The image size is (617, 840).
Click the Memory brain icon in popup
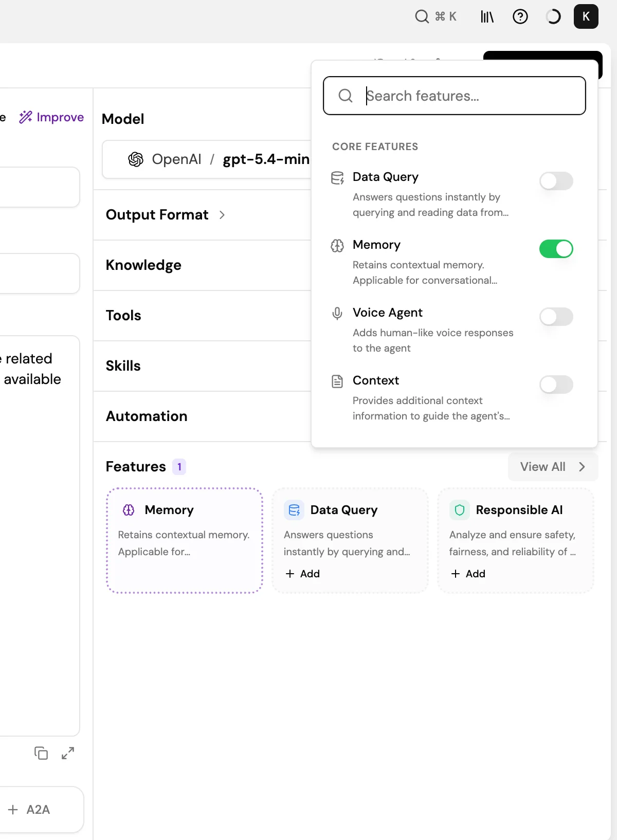point(337,246)
